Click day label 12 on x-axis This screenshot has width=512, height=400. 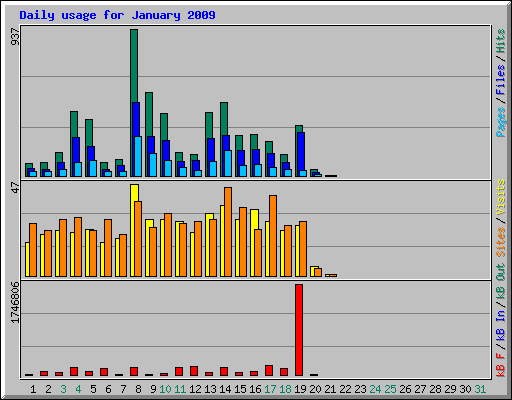(x=195, y=389)
